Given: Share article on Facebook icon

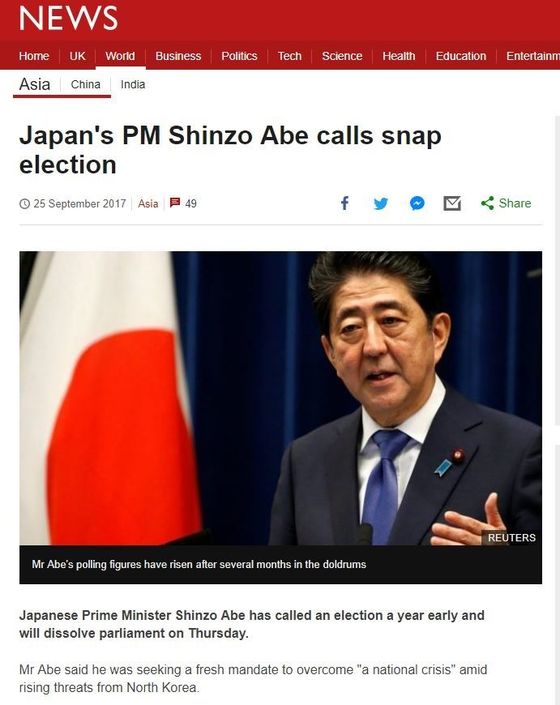Looking at the screenshot, I should (344, 203).
